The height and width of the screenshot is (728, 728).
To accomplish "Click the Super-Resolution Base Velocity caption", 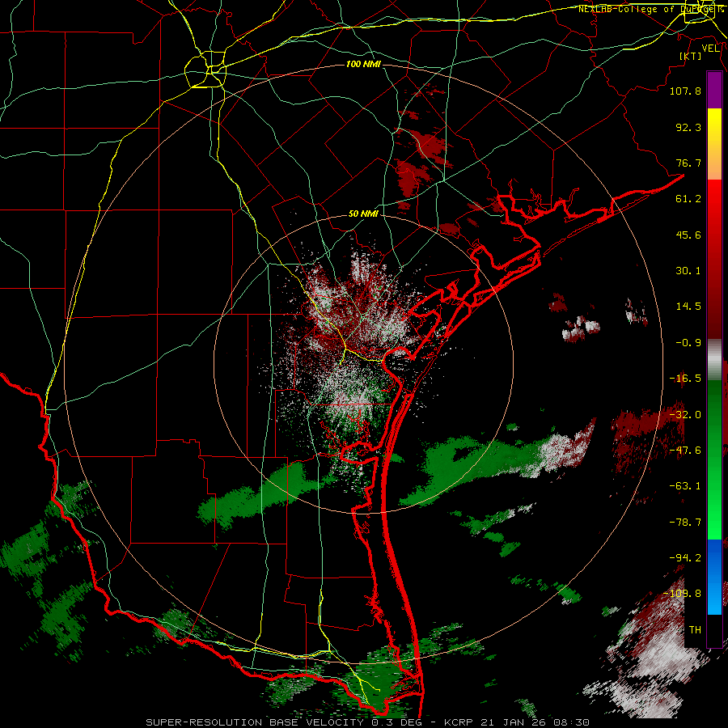I will [368, 722].
